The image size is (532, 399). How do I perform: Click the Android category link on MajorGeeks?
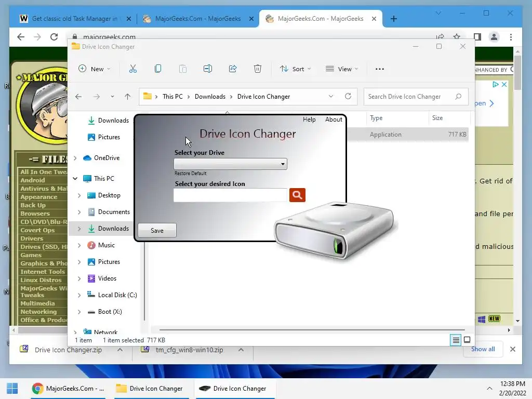[33, 180]
